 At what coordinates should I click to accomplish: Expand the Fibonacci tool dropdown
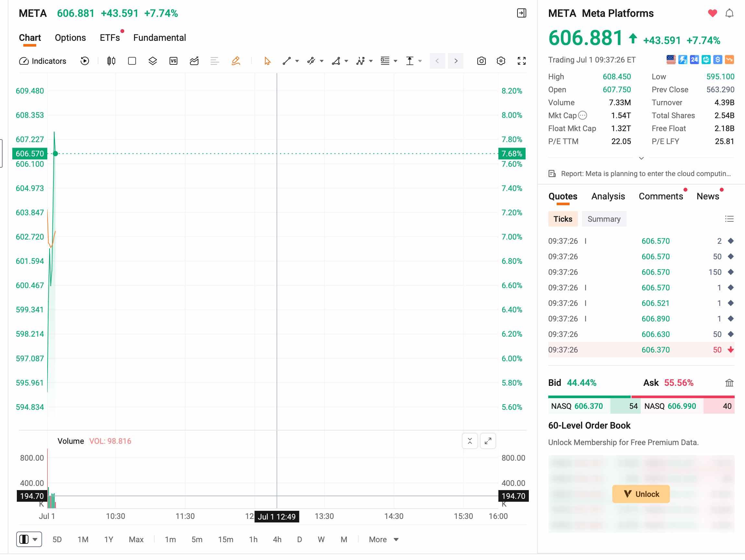click(x=395, y=61)
